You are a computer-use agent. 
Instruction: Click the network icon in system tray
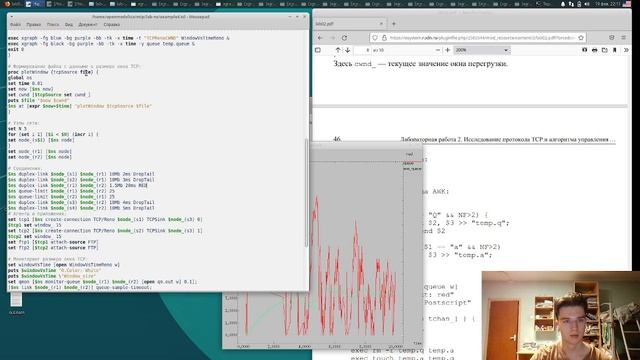(571, 4)
